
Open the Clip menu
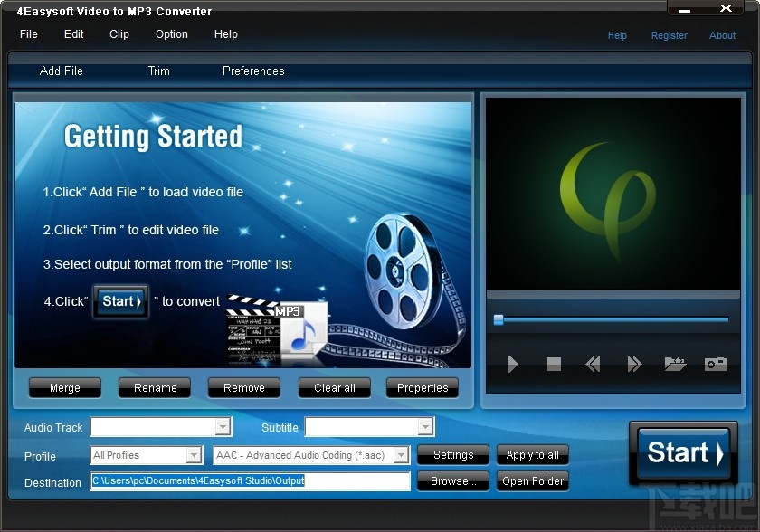(119, 34)
